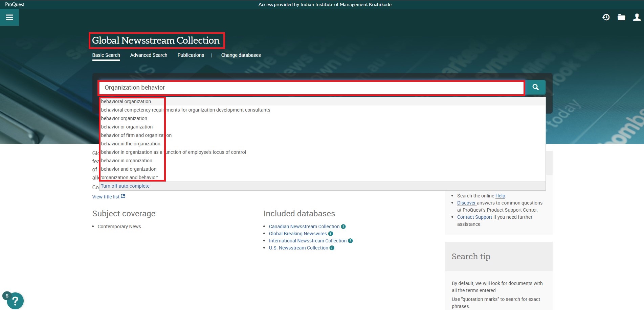Open the help question mark bubble
Screen dimensions: 644x310
[15, 301]
